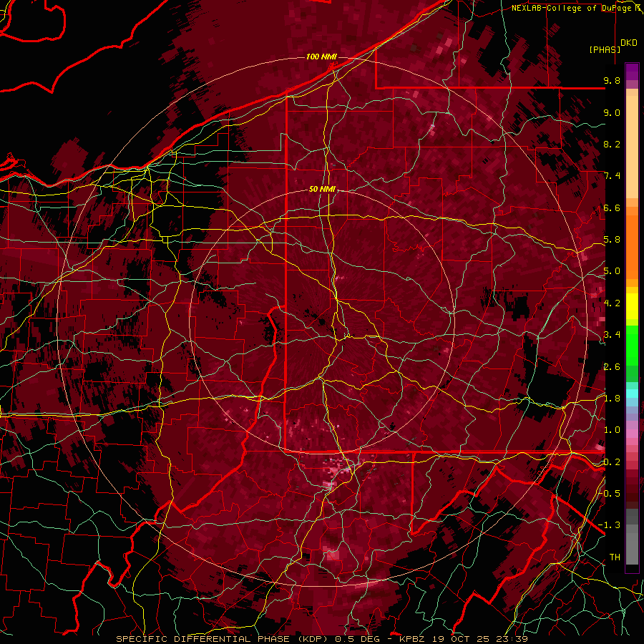Click the 5.8 value on color scale
Screen dimensions: 644x644
(x=612, y=240)
